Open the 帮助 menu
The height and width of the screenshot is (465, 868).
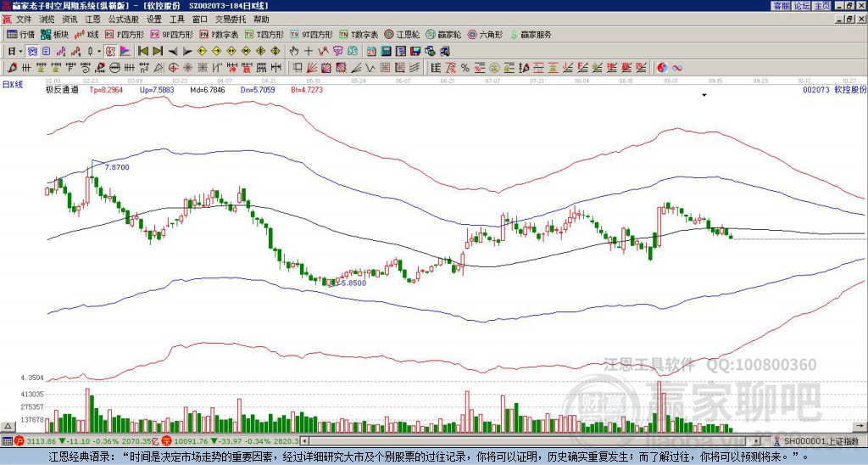(261, 20)
